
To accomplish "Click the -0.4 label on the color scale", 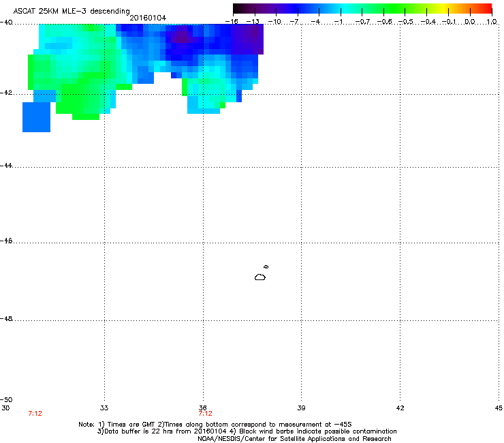I will (428, 22).
